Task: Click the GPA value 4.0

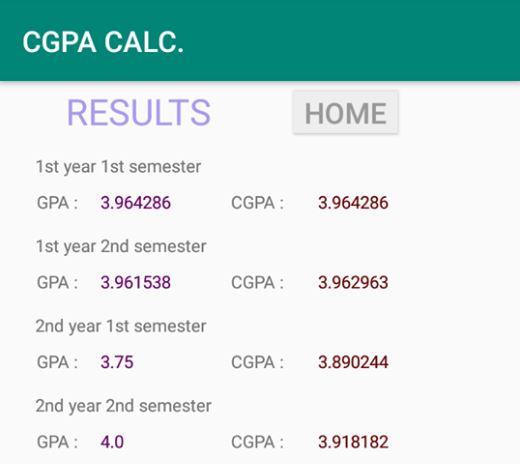Action: (x=112, y=442)
